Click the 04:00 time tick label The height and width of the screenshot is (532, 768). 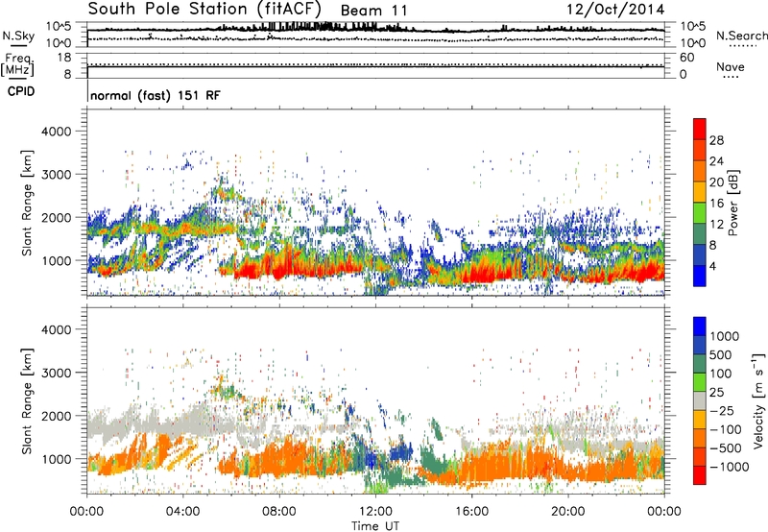point(182,512)
